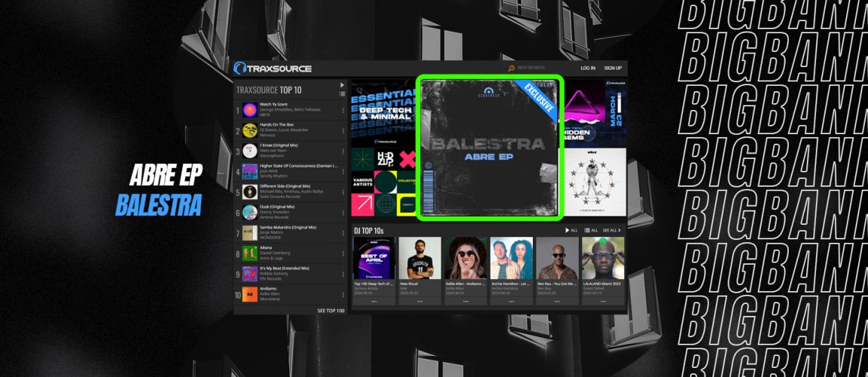Open LALALAND Miami 2023 chart photo

pos(603,258)
